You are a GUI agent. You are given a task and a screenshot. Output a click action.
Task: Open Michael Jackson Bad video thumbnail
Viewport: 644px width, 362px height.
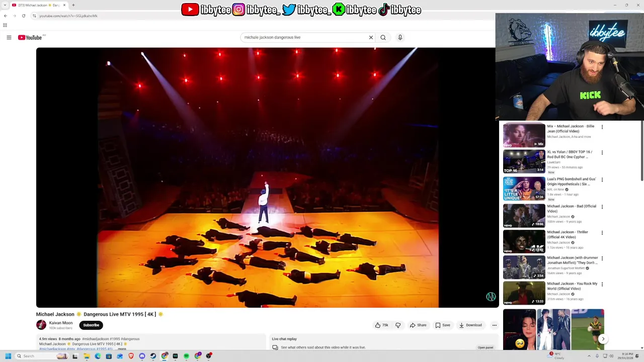524,215
